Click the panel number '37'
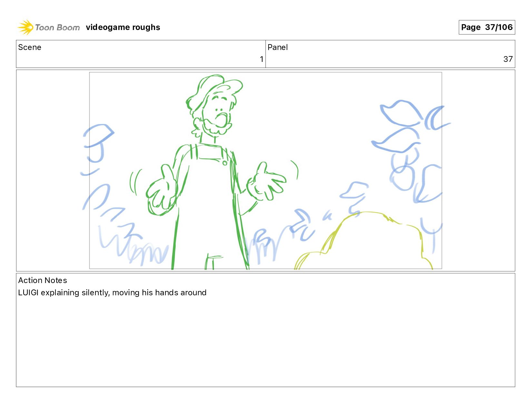 pos(508,59)
